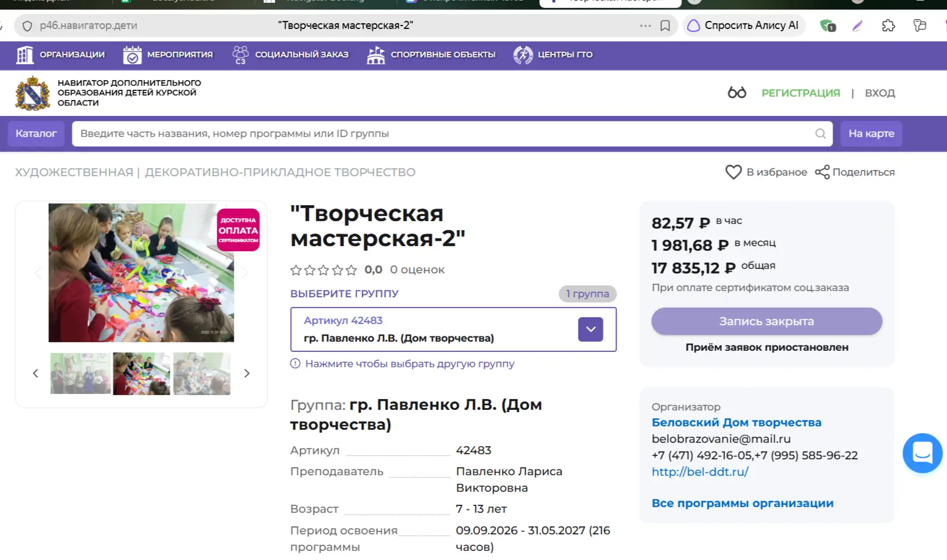Viewport: 947px width, 560px height.
Task: Open Спортивные объекты icon
Action: tap(376, 55)
